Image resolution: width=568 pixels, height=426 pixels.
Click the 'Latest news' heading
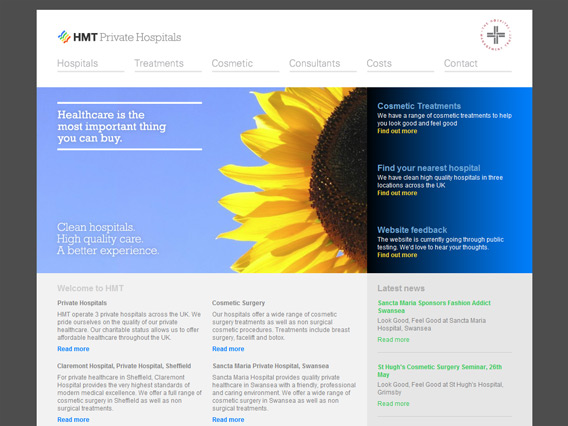(x=401, y=288)
